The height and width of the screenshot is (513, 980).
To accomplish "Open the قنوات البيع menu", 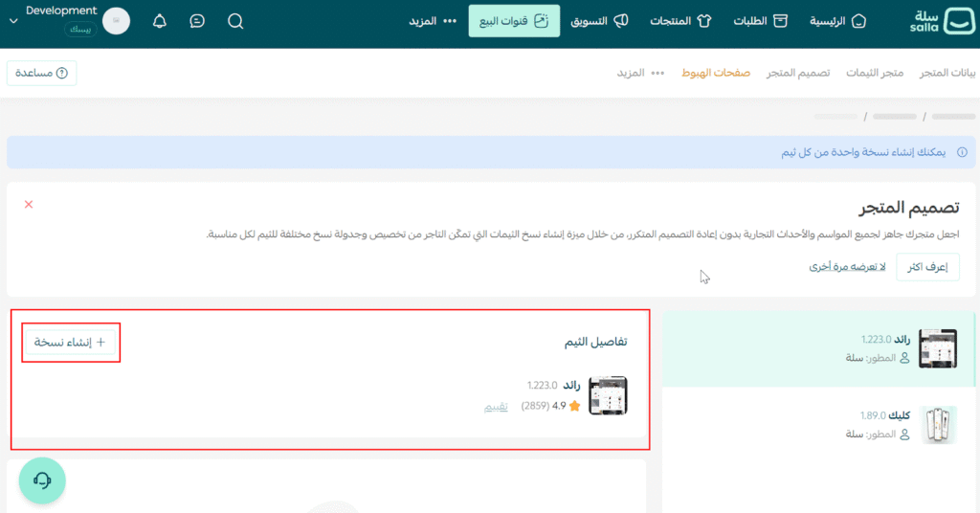I will (514, 21).
